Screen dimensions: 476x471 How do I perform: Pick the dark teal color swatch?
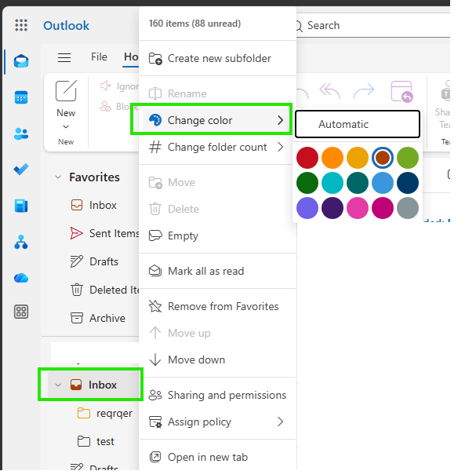[358, 183]
